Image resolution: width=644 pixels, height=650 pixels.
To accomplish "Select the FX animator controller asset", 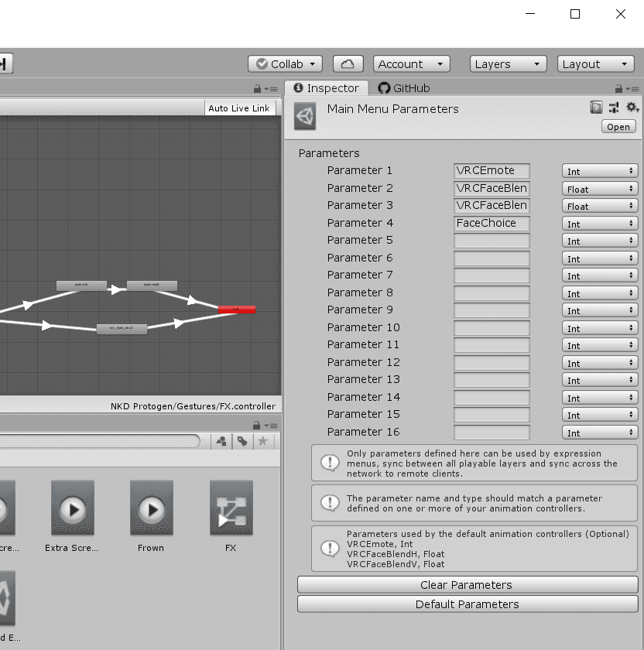I will pos(231,508).
